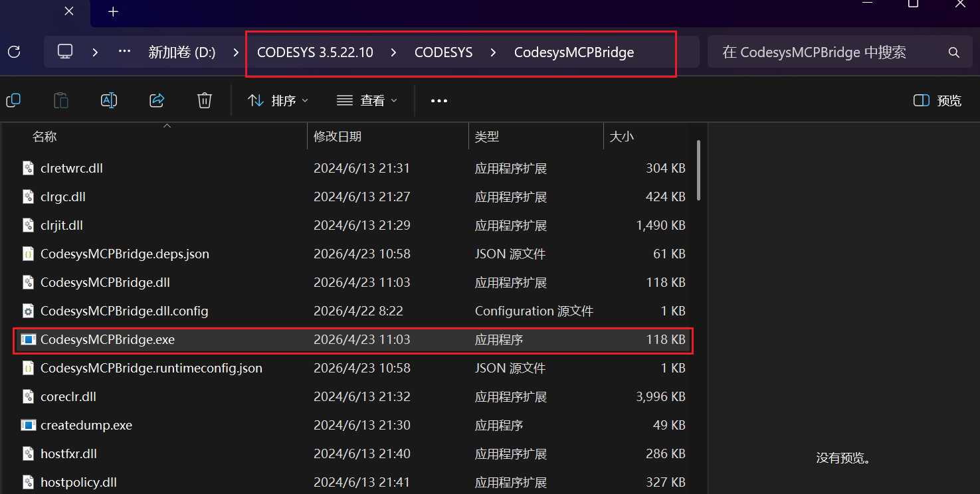Image resolution: width=980 pixels, height=494 pixels.
Task: Click the file icon of clrjit.dll
Action: pyautogui.click(x=28, y=226)
